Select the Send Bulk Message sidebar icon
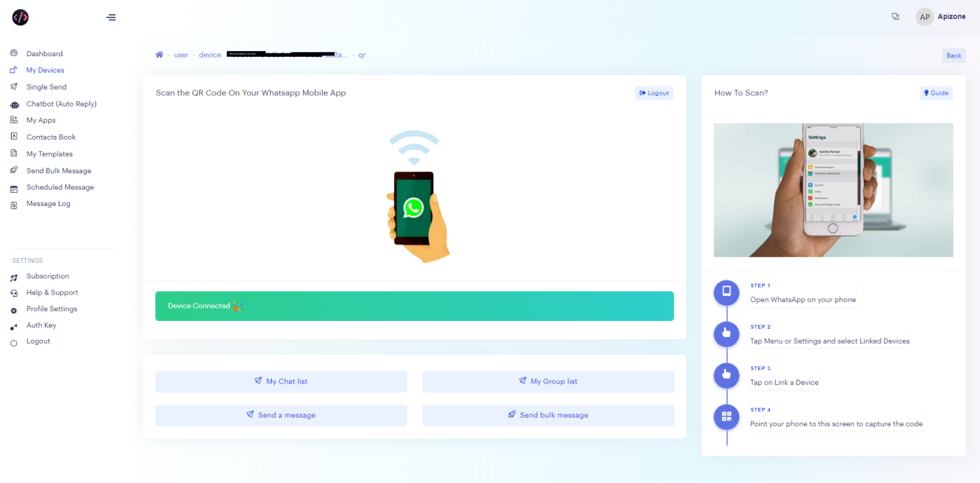This screenshot has height=483, width=980. pyautogui.click(x=14, y=170)
